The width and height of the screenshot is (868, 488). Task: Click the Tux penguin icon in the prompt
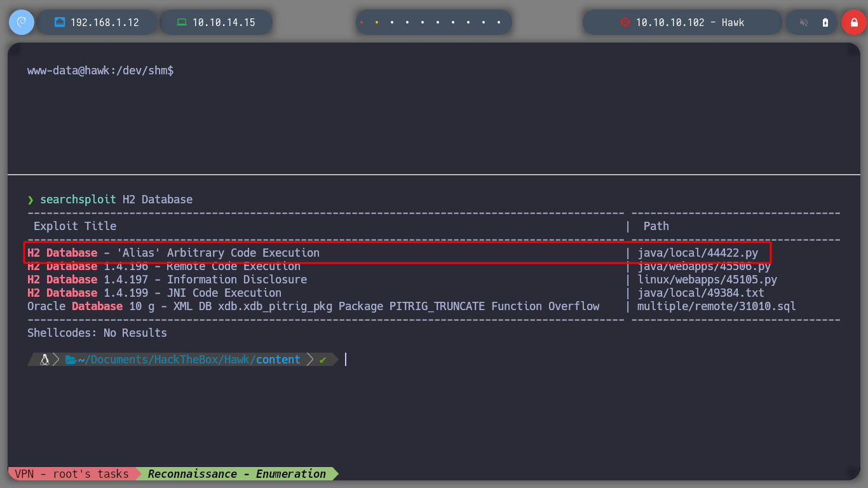click(x=44, y=360)
